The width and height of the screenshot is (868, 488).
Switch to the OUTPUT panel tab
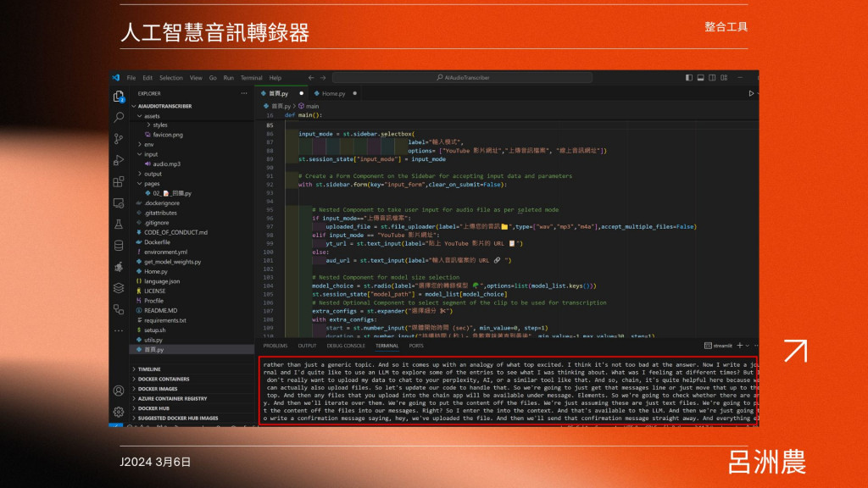pos(307,346)
